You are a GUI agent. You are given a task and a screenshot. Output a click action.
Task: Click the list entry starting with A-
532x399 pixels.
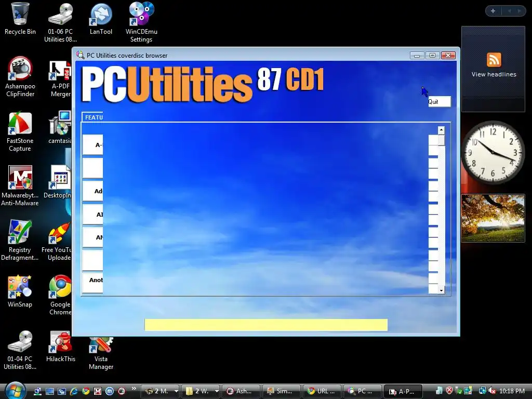pos(92,145)
